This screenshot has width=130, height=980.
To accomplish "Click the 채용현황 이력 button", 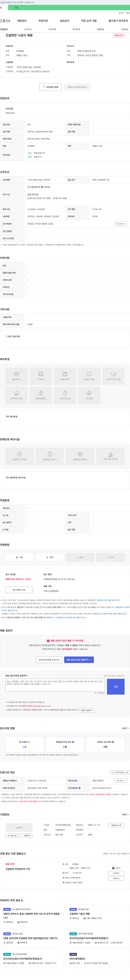I will 116,825.
